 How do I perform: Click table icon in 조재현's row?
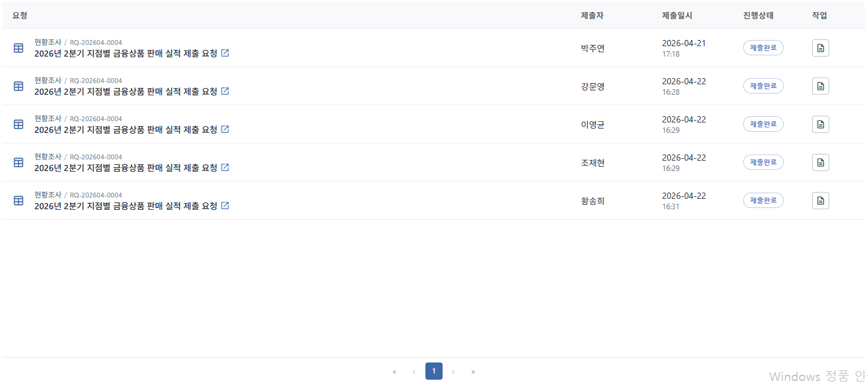click(18, 162)
